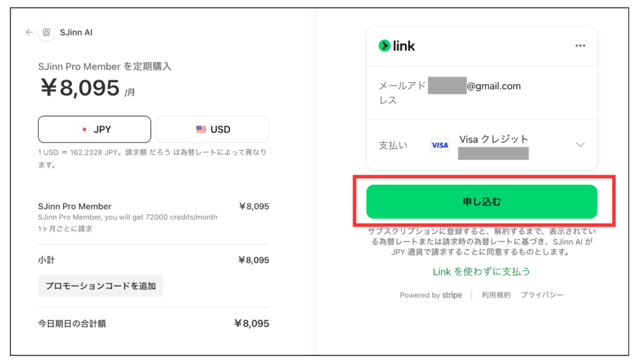The height and width of the screenshot is (364, 638).
Task: Click the Visa card brand icon
Action: [x=440, y=145]
